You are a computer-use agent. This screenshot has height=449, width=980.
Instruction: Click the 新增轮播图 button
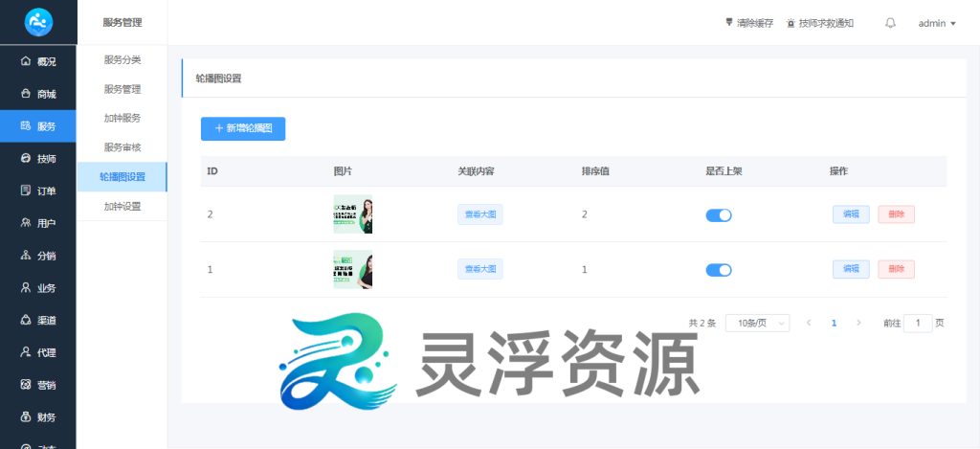(x=243, y=128)
